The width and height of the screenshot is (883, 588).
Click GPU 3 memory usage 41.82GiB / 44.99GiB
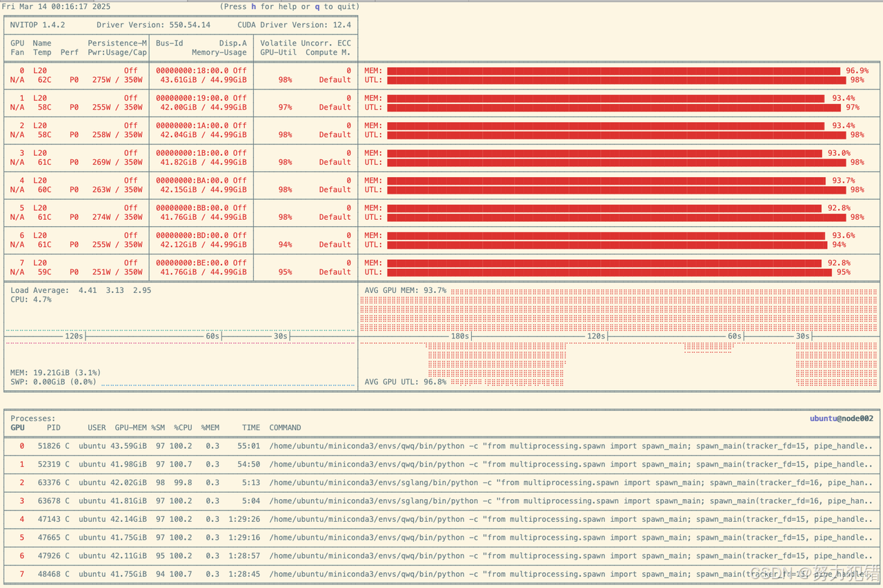pos(203,162)
